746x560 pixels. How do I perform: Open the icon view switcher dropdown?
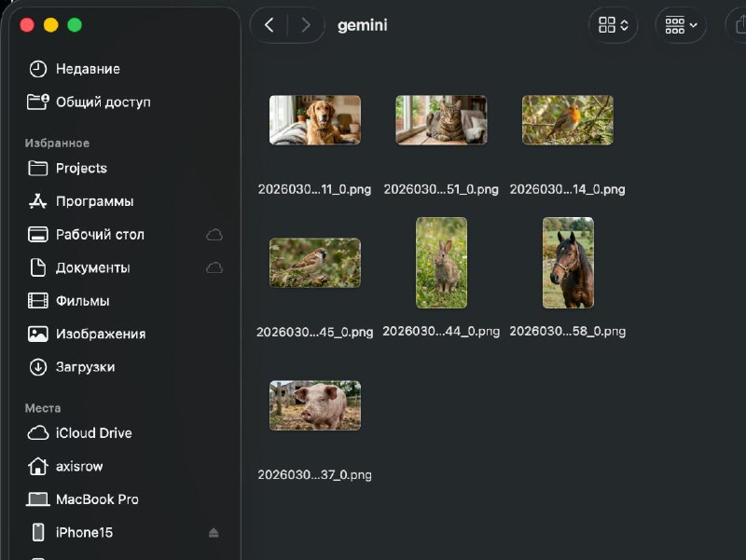[613, 25]
